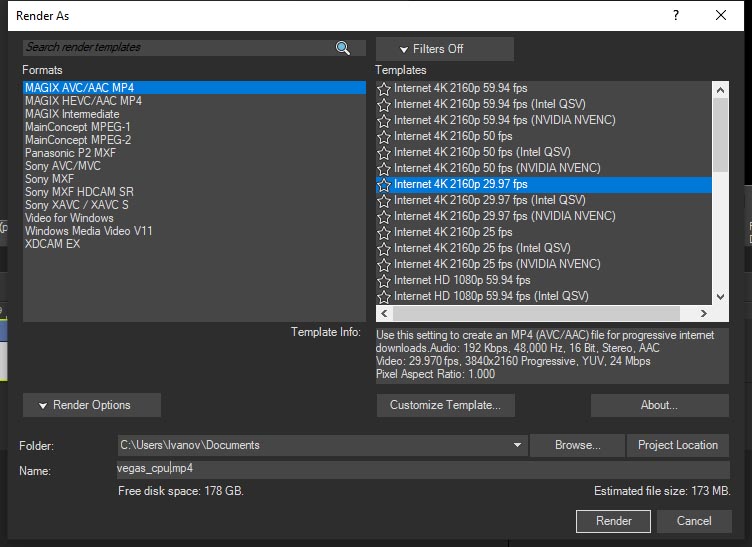Select Sony AVC/MVC format
Screen dimensions: 752x547
point(194,165)
